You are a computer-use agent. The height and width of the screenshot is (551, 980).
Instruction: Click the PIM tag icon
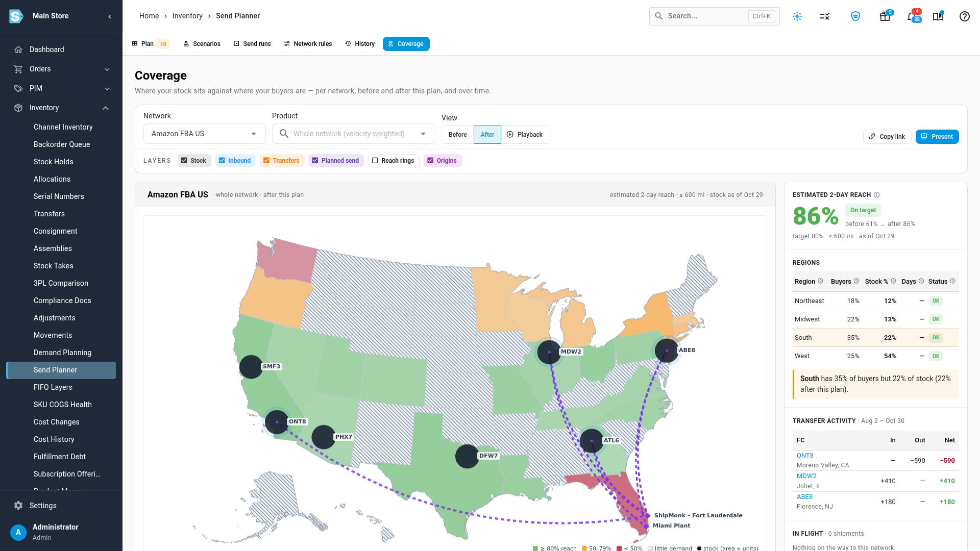(x=18, y=88)
